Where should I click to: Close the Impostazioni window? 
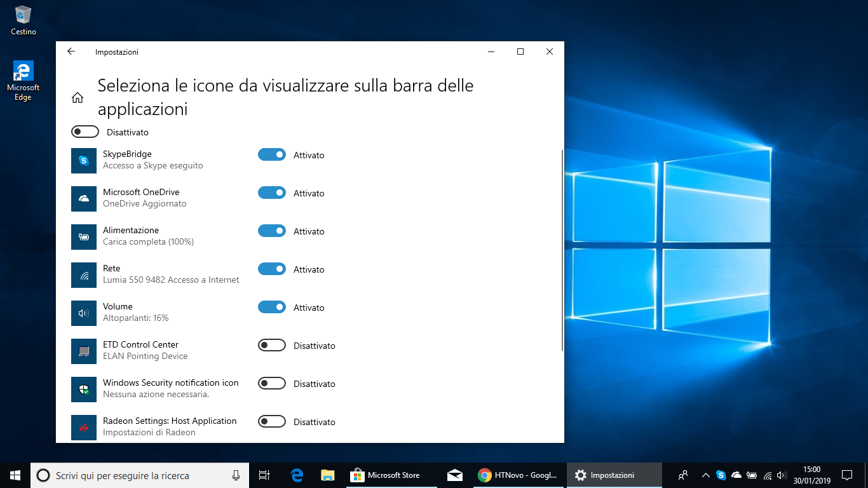pos(550,52)
